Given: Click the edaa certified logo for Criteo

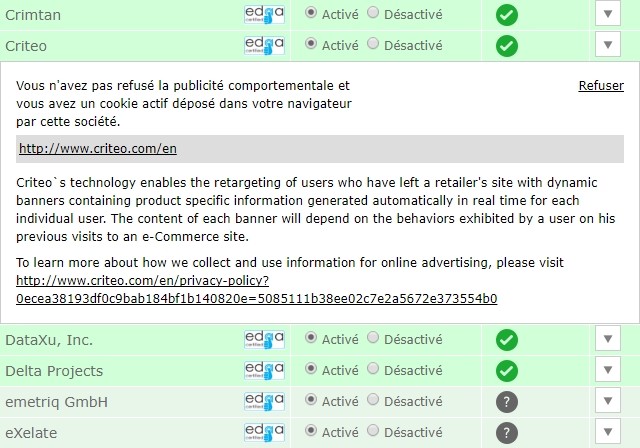Looking at the screenshot, I should click(264, 45).
